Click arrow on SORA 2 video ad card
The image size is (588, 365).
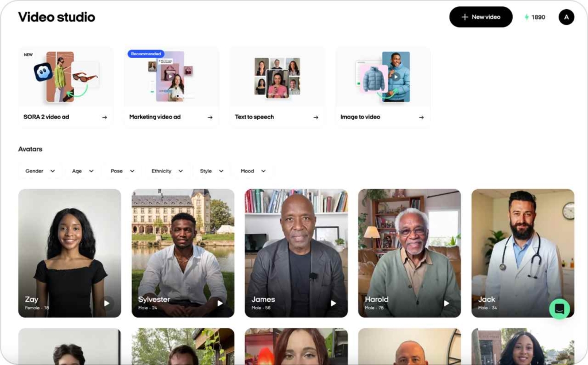point(105,117)
